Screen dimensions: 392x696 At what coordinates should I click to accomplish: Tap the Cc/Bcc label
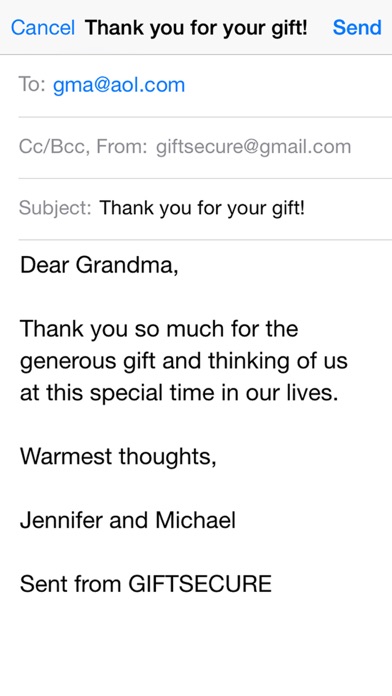[x=51, y=147]
